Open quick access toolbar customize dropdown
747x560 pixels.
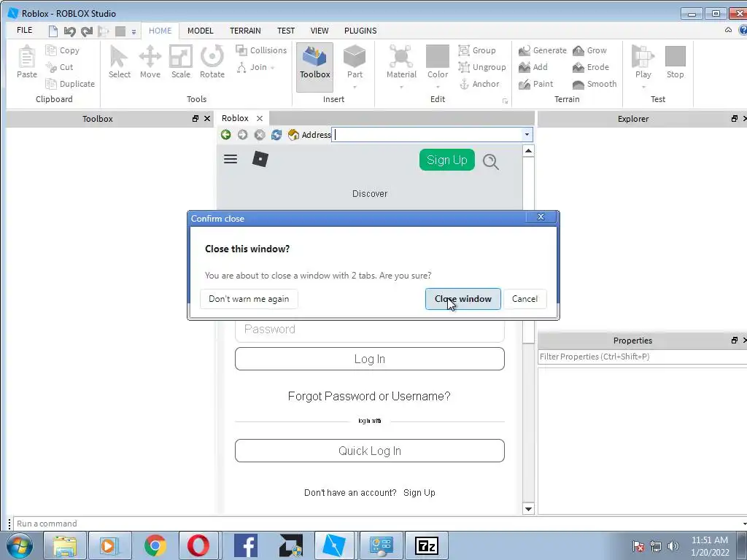pyautogui.click(x=134, y=32)
